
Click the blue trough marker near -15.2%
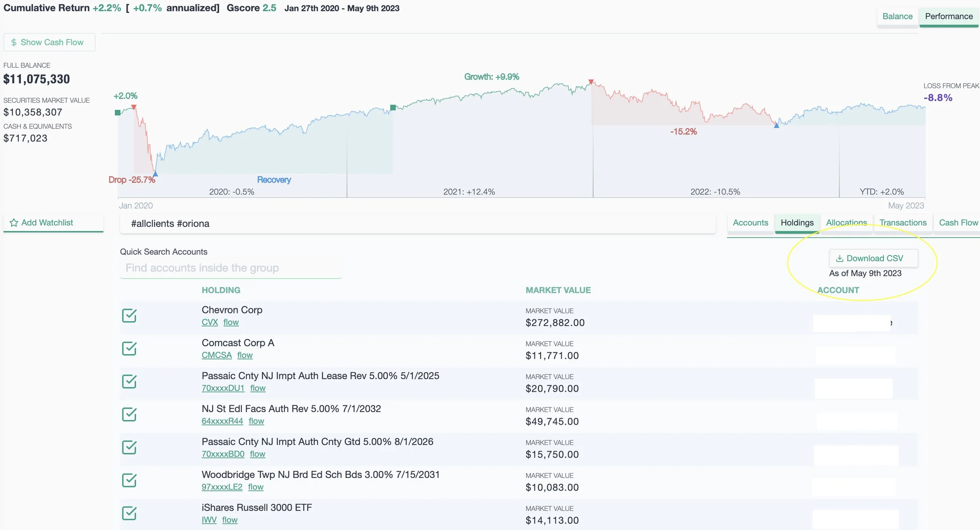point(776,125)
